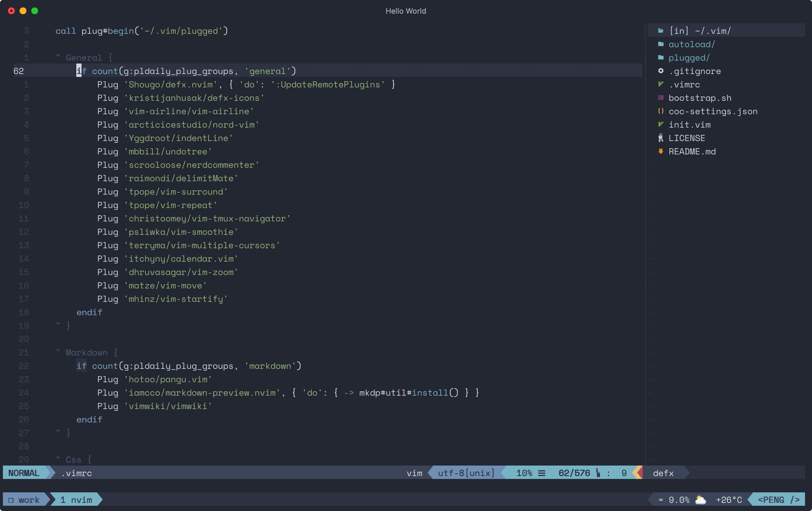Click the 62/576 line counter
Screen dimensions: 812x511
point(574,473)
